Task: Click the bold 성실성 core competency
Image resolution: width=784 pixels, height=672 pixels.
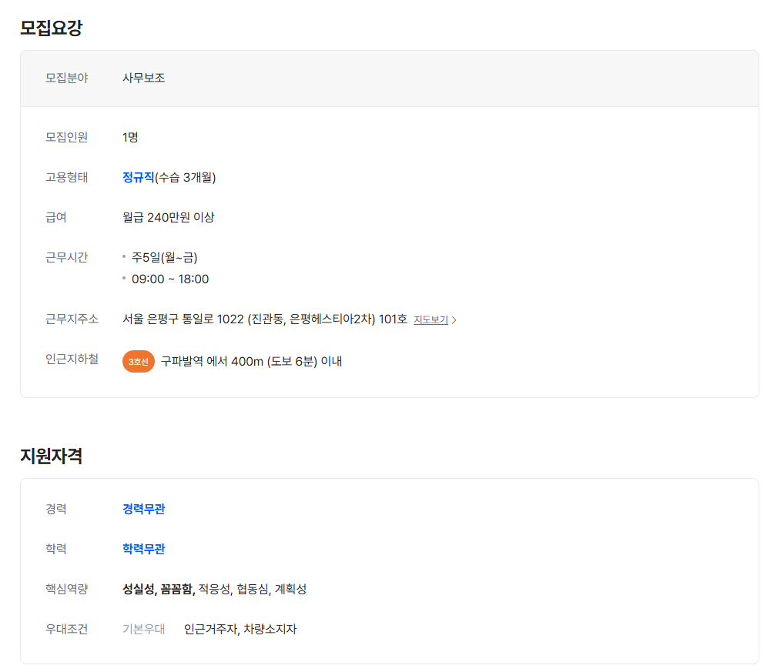Action: click(139, 589)
